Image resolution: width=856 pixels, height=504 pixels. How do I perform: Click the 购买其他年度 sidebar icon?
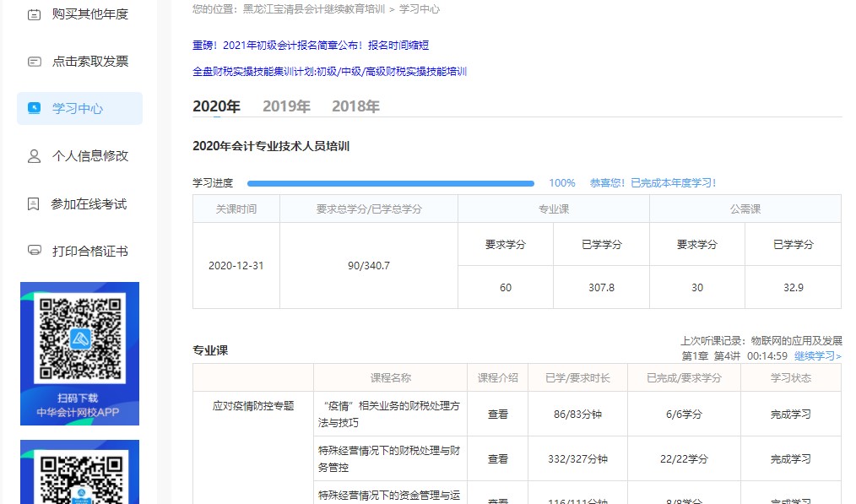coord(34,13)
